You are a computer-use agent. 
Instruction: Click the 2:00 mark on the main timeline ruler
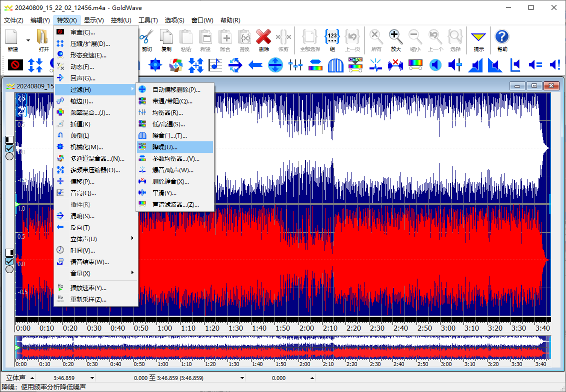(307, 328)
